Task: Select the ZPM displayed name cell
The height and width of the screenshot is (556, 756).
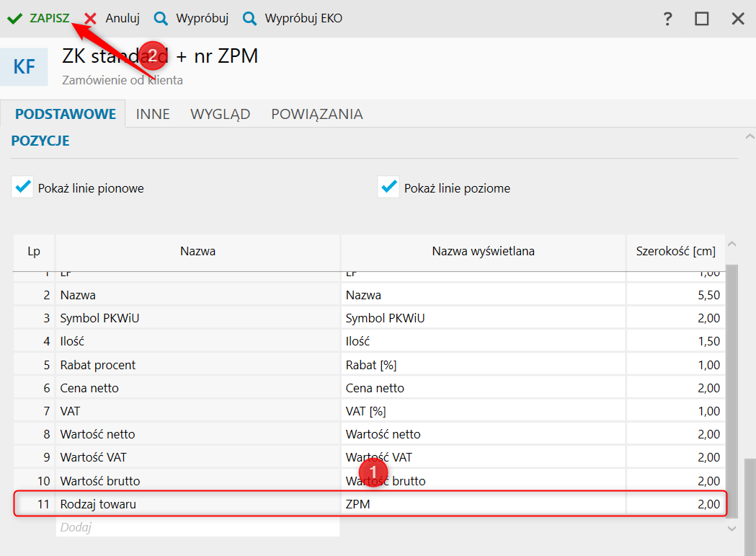Action: coord(483,504)
